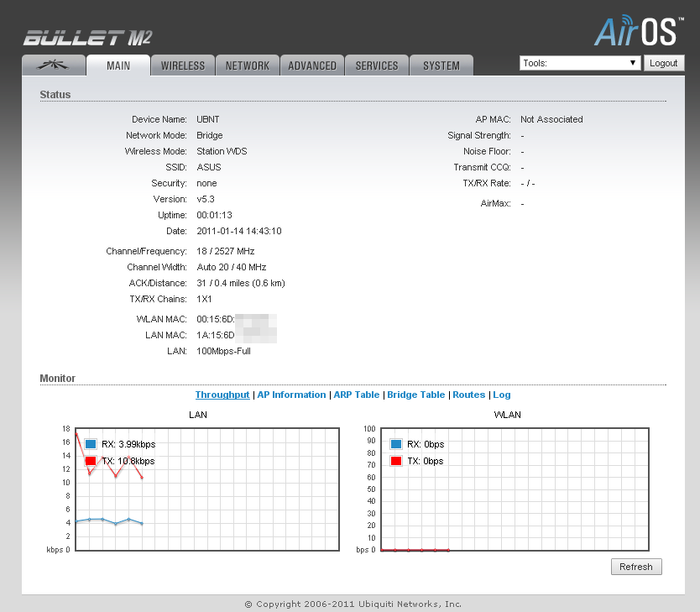This screenshot has width=700, height=612.
Task: Click the RX: 3.99kbps legend text
Action: click(128, 444)
